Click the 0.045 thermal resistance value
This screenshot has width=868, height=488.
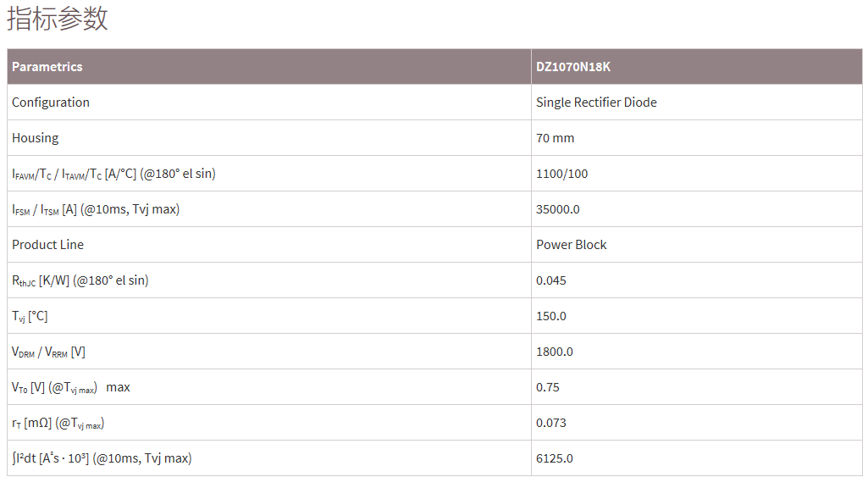[x=550, y=280]
